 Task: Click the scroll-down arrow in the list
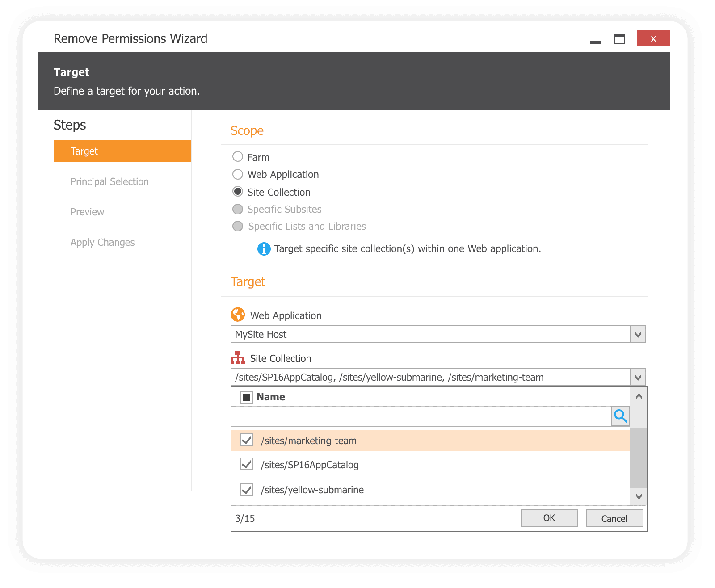tap(639, 496)
